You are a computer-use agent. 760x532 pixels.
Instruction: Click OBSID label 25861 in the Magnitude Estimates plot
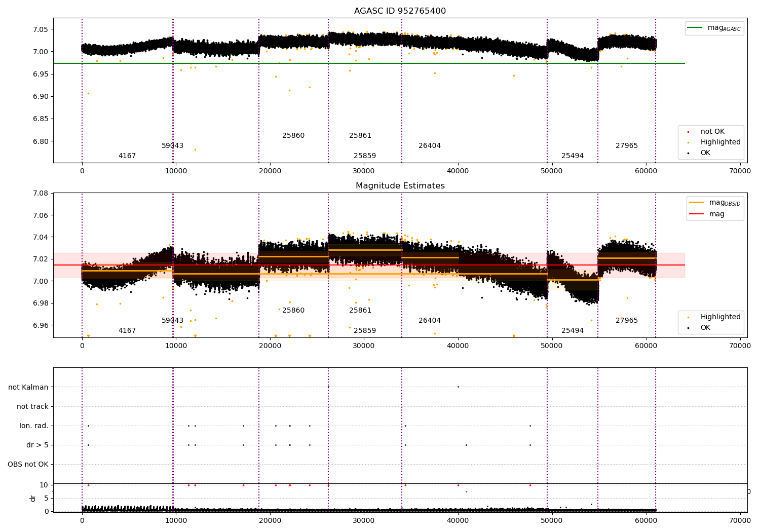coord(360,311)
